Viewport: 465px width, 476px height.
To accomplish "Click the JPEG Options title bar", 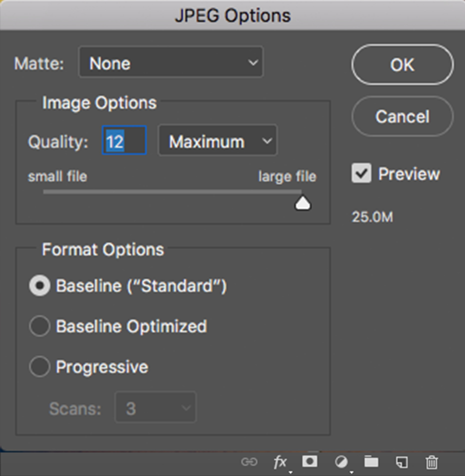I will coord(232,15).
